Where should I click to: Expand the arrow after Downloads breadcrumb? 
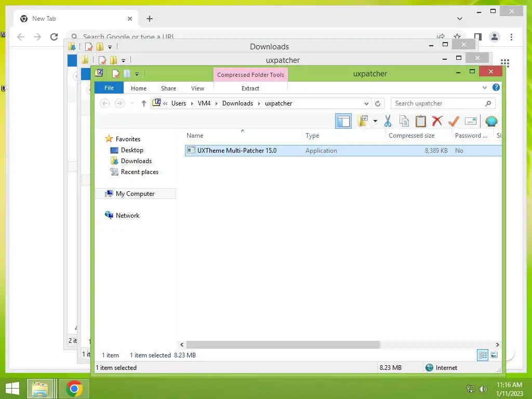(x=259, y=103)
